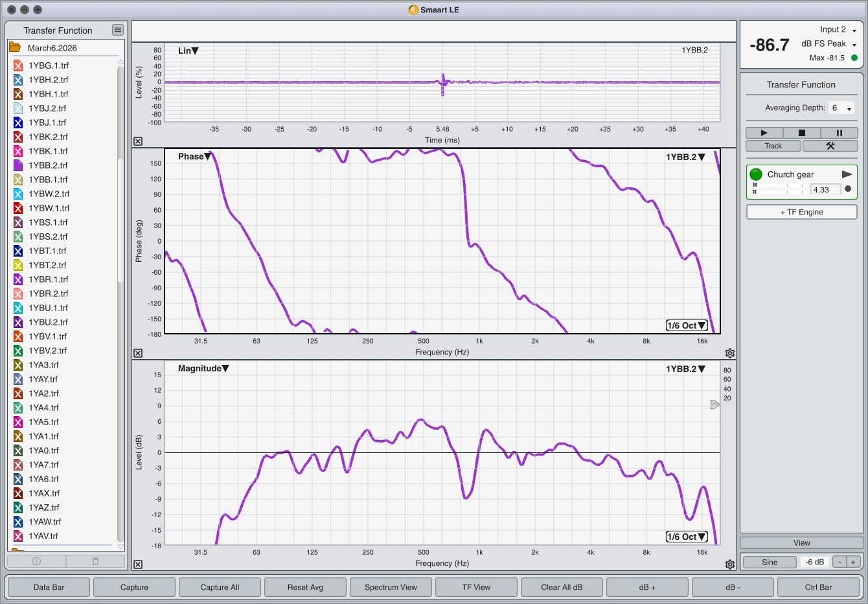Select the 1YBV.2.trf file row
Screen dimensions: 868x604
pyautogui.click(x=64, y=351)
